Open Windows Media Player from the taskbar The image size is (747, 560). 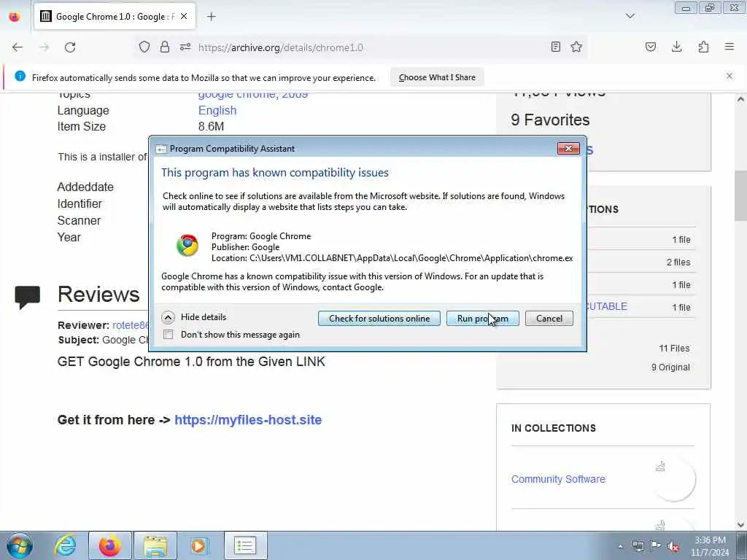coord(199,545)
